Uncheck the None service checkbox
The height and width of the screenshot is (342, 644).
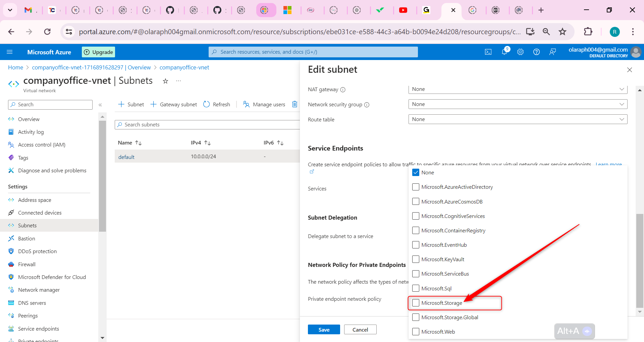pos(416,172)
